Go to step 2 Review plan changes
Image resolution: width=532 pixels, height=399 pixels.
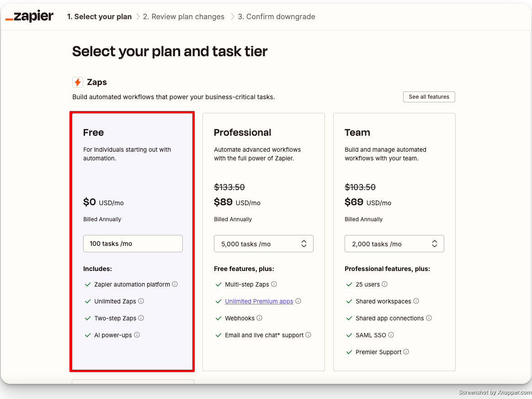coord(184,16)
